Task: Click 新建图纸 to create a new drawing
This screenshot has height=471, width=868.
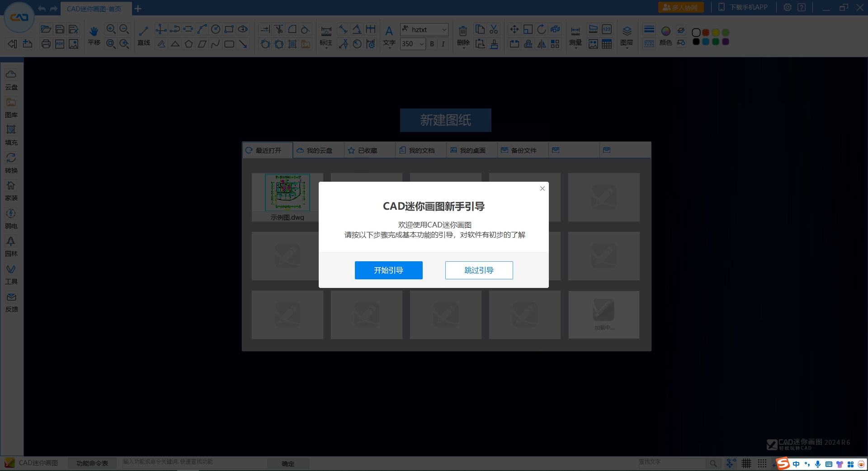Action: point(445,120)
